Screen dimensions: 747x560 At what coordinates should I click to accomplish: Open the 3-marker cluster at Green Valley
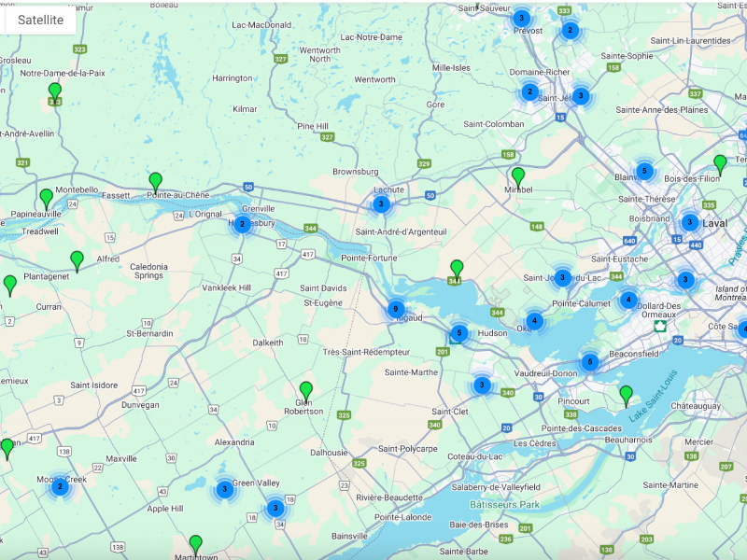[x=224, y=489]
